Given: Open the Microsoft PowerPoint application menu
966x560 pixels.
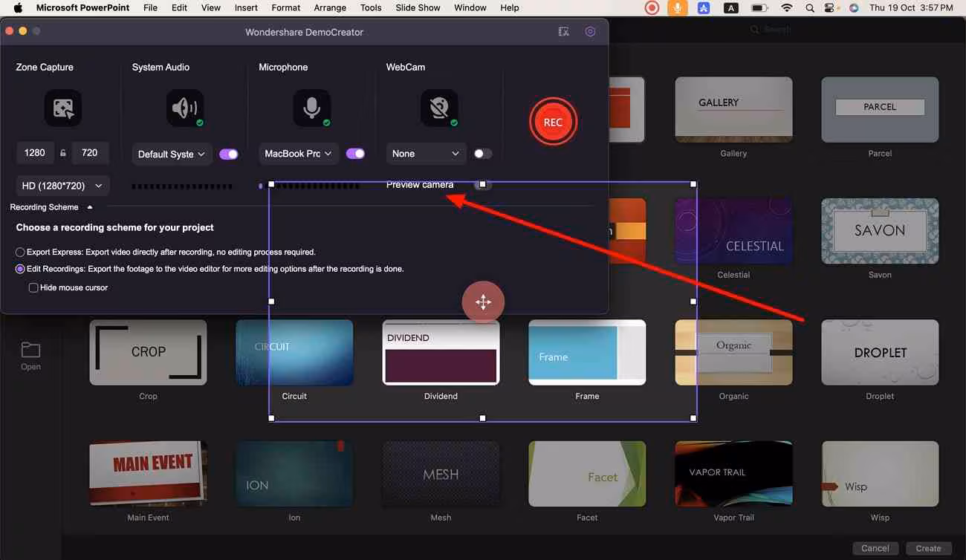Looking at the screenshot, I should 82,7.
